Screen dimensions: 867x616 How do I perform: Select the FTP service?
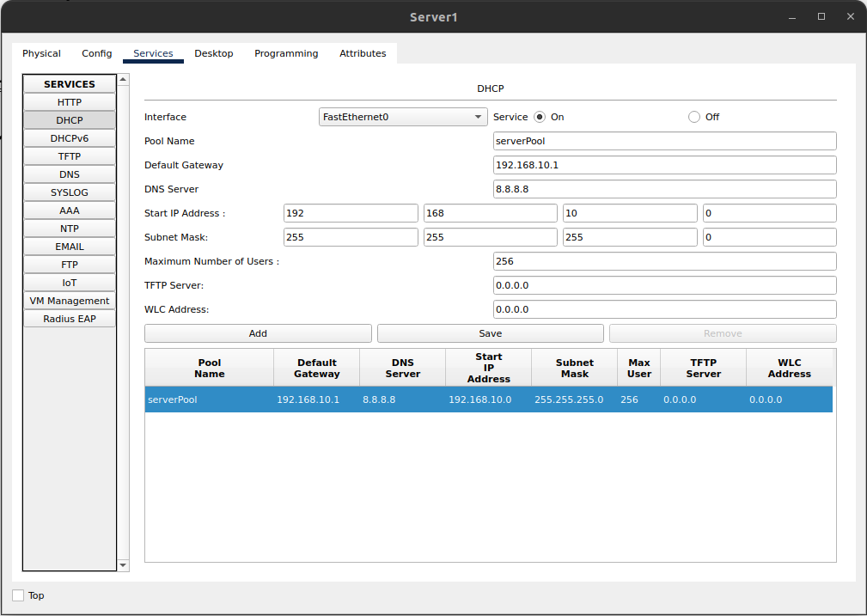pyautogui.click(x=69, y=264)
